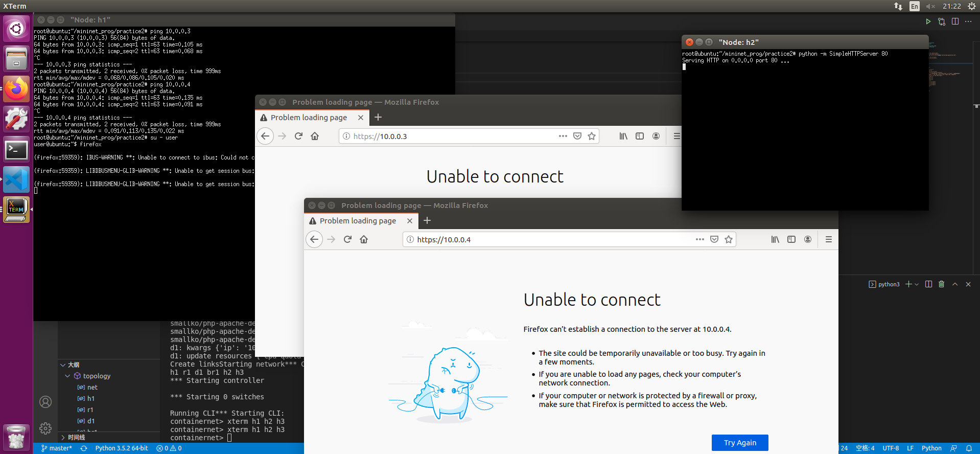Toggle sidebars in the 10.0.0.3 Firefox window
Viewport: 980px width, 454px height.
coord(640,136)
